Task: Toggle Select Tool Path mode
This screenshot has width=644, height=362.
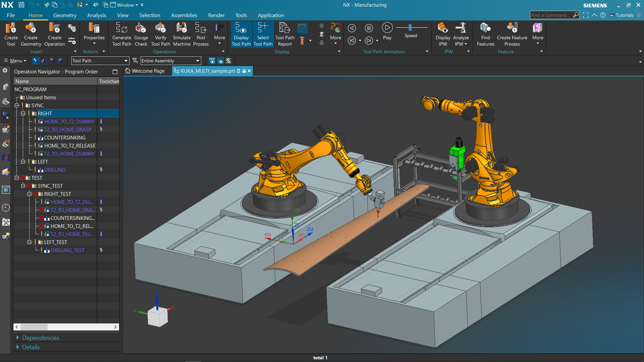Action: click(263, 34)
